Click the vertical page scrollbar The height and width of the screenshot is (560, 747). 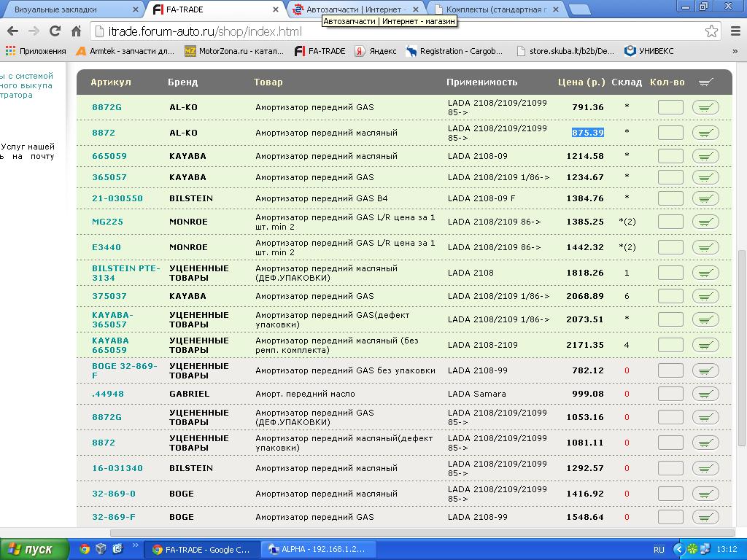pyautogui.click(x=742, y=348)
